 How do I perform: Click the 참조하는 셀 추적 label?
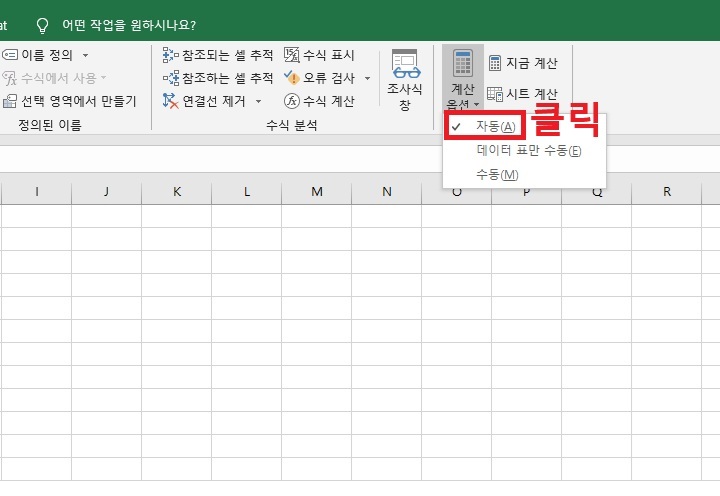228,78
